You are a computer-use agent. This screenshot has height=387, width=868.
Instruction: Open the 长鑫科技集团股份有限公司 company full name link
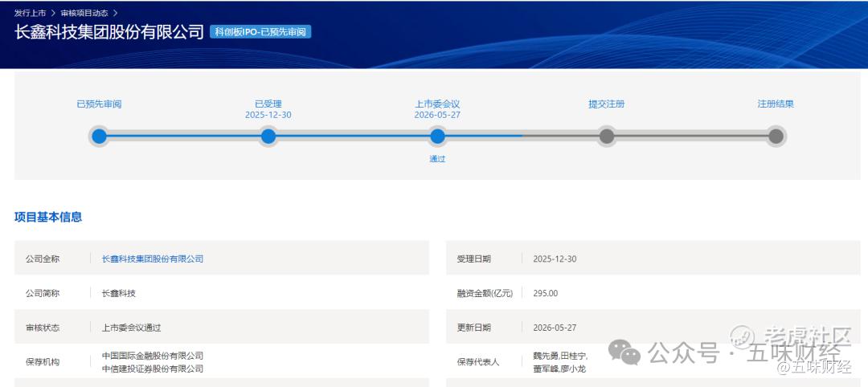(153, 259)
